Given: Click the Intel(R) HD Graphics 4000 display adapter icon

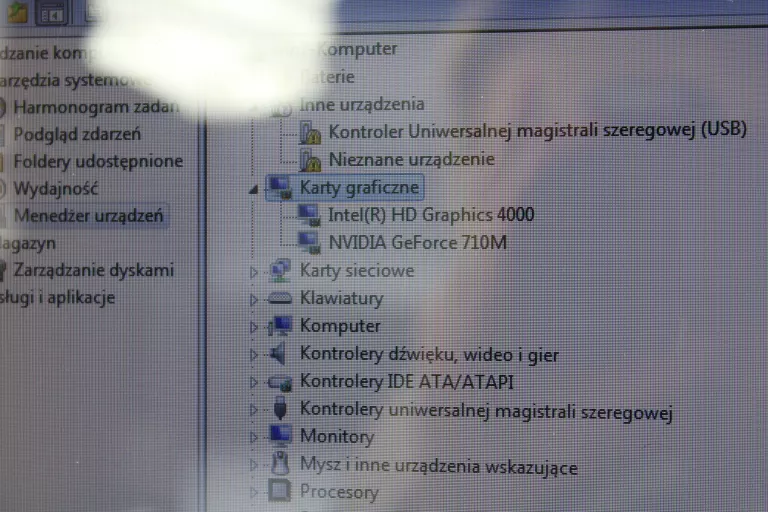Looking at the screenshot, I should point(311,215).
